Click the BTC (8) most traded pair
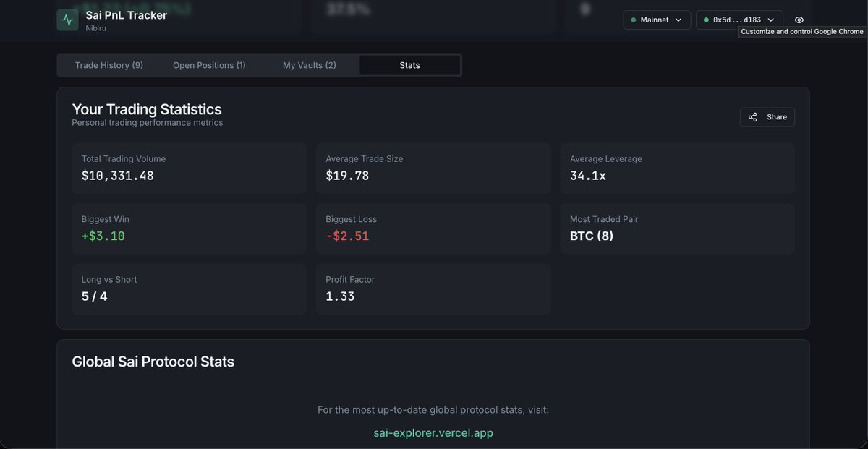The height and width of the screenshot is (449, 868). click(x=592, y=236)
